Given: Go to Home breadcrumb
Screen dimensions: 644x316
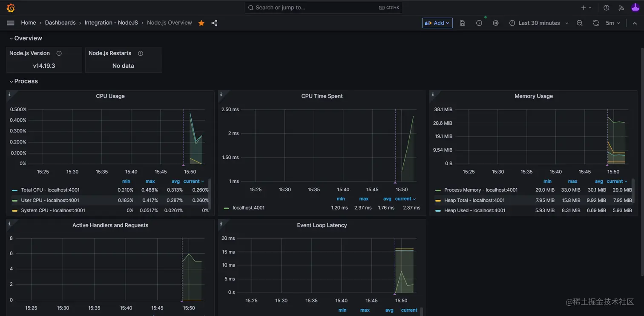Looking at the screenshot, I should [x=29, y=23].
